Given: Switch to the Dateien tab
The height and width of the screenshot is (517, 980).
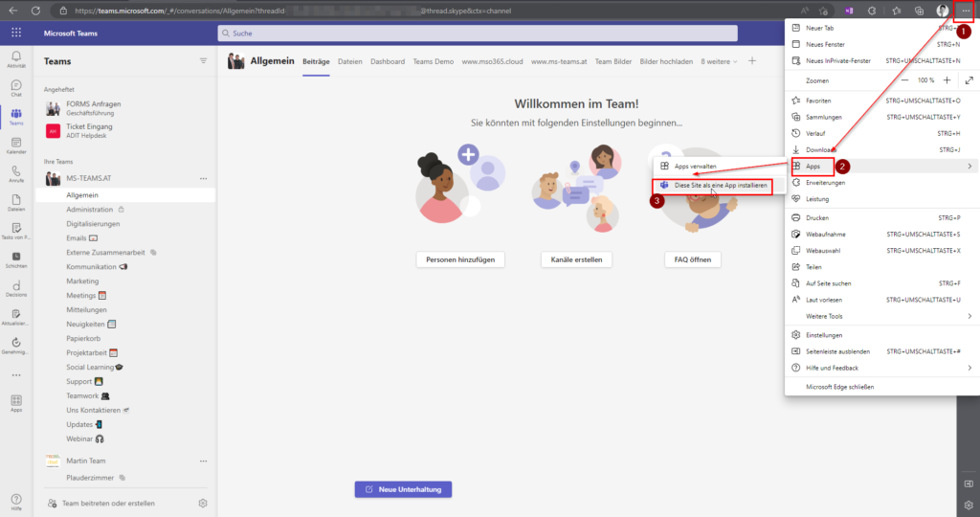Looking at the screenshot, I should (x=350, y=61).
